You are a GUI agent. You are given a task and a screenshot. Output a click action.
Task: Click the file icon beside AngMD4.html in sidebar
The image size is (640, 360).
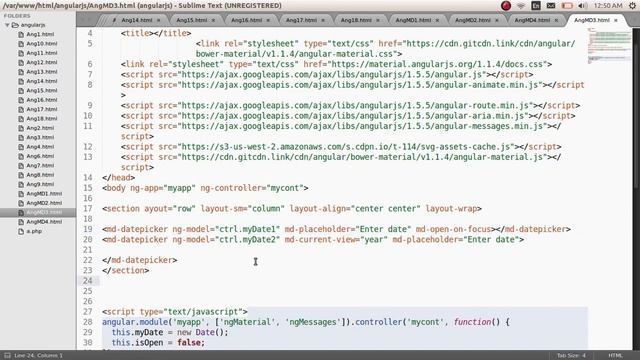click(21, 222)
